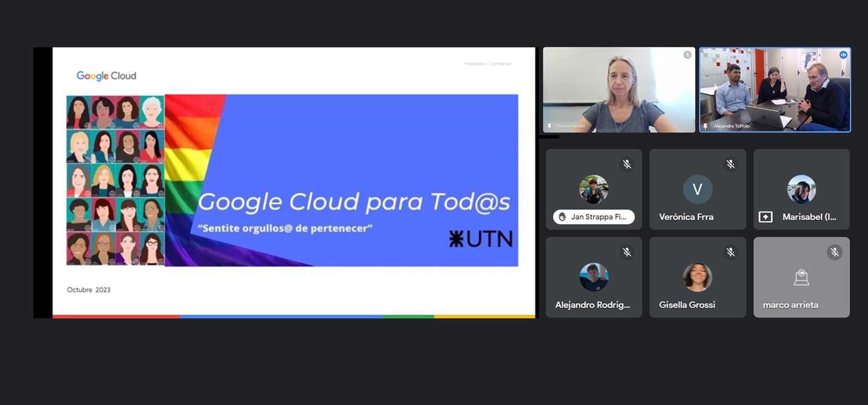Click the presenting-screen icon beside Marisabel's name
The height and width of the screenshot is (405, 868).
766,217
